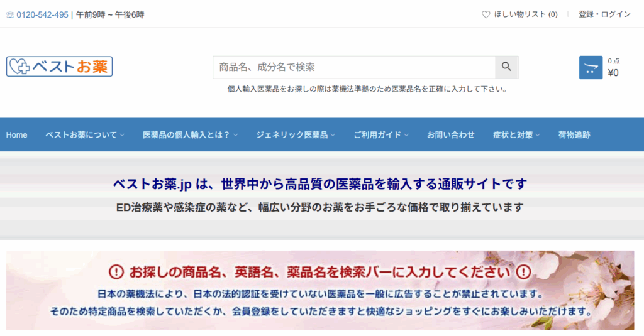The height and width of the screenshot is (336, 644).
Task: Go to the Home menu item
Action: (17, 135)
